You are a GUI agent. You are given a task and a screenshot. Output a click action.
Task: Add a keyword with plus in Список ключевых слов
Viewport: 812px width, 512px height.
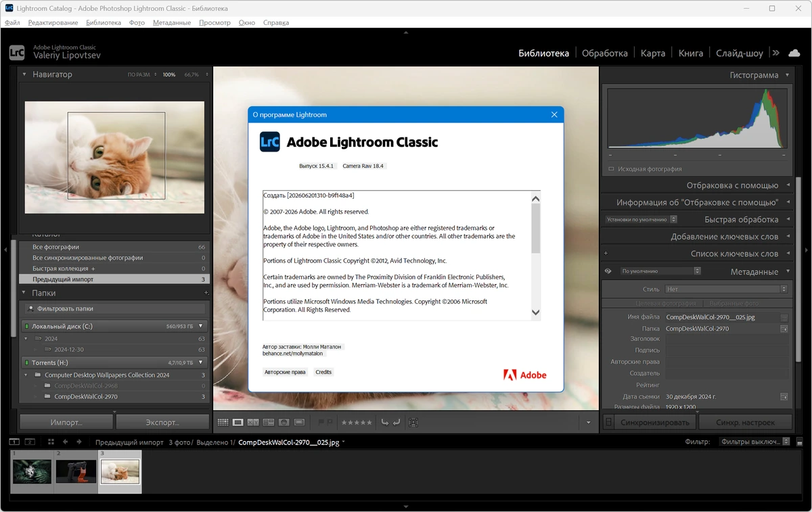click(606, 254)
